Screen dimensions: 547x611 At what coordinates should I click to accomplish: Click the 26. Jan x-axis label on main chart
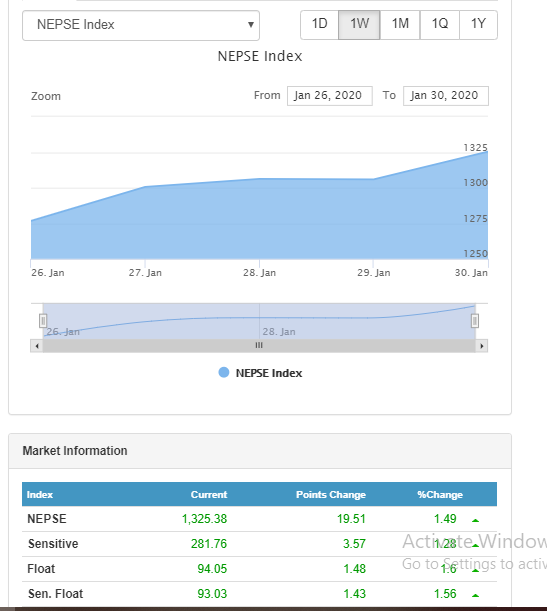coord(48,273)
